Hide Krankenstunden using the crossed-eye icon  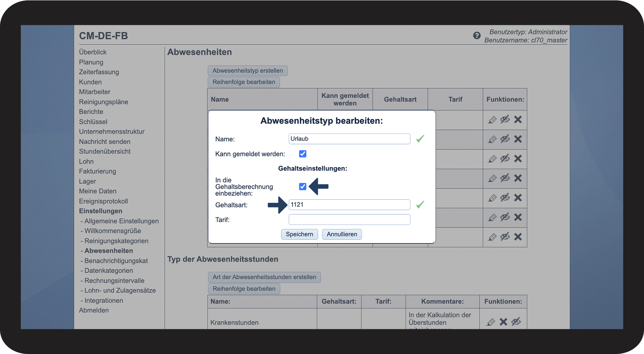(516, 322)
